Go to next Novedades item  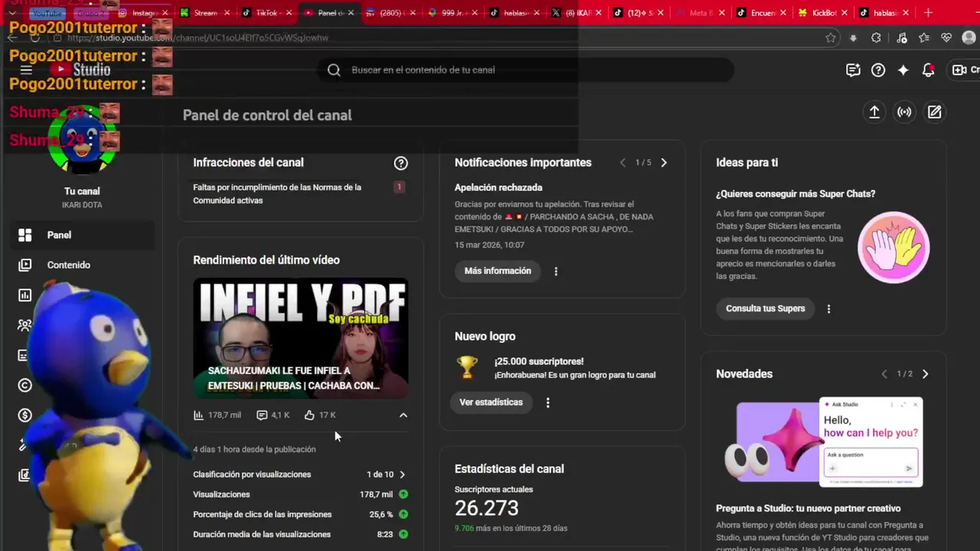[x=925, y=374]
